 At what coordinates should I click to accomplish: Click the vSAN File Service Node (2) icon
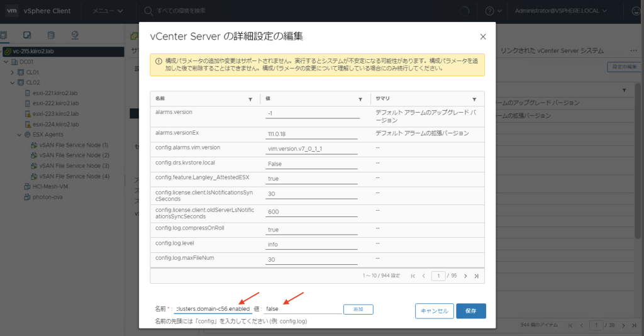34,155
